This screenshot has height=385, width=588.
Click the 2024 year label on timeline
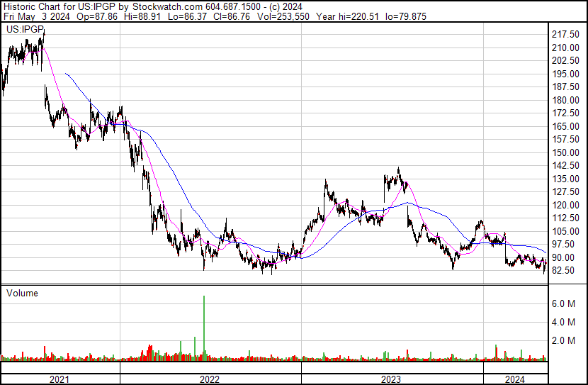pyautogui.click(x=514, y=379)
